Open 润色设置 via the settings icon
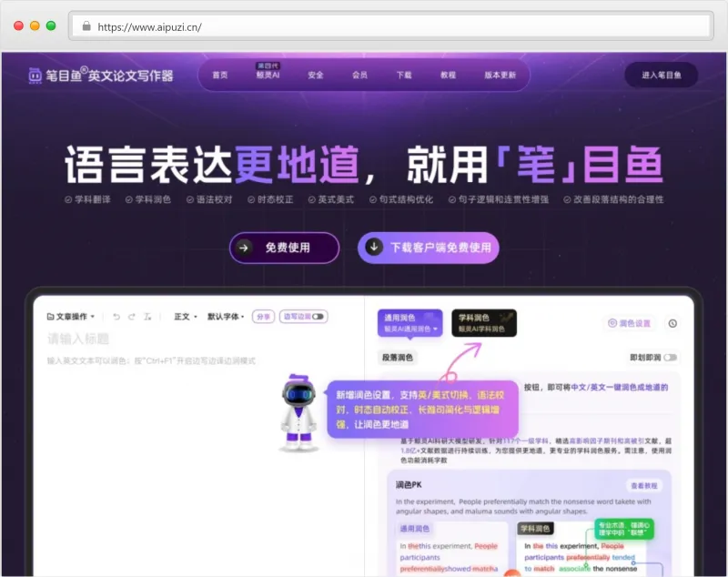The image size is (728, 577). [612, 323]
